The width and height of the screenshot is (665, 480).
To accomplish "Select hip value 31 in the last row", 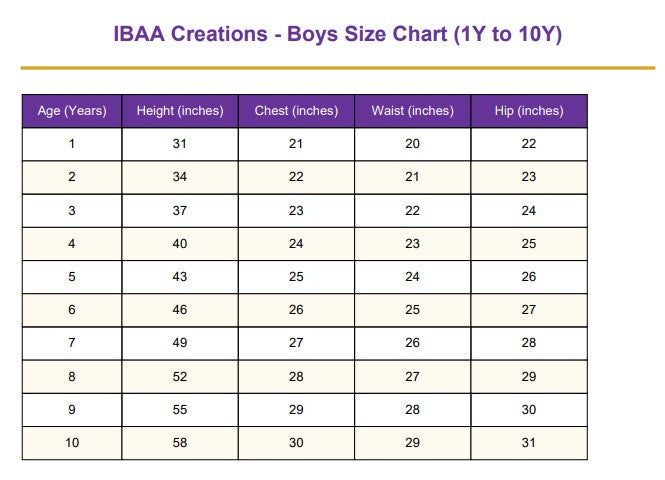I will [x=529, y=442].
